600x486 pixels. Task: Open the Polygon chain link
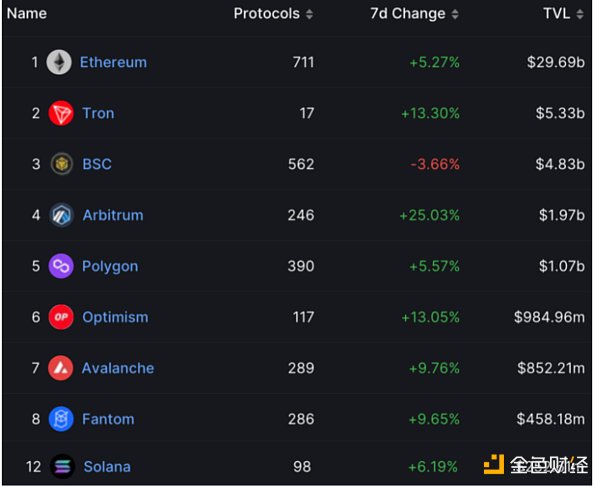pos(110,266)
